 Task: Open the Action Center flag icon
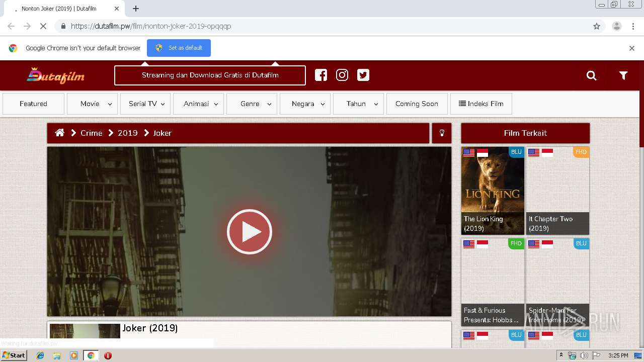pos(596,355)
